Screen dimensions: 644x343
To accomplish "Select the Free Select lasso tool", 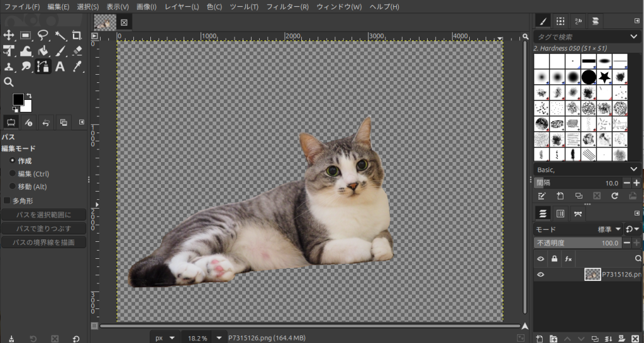I will [x=43, y=35].
